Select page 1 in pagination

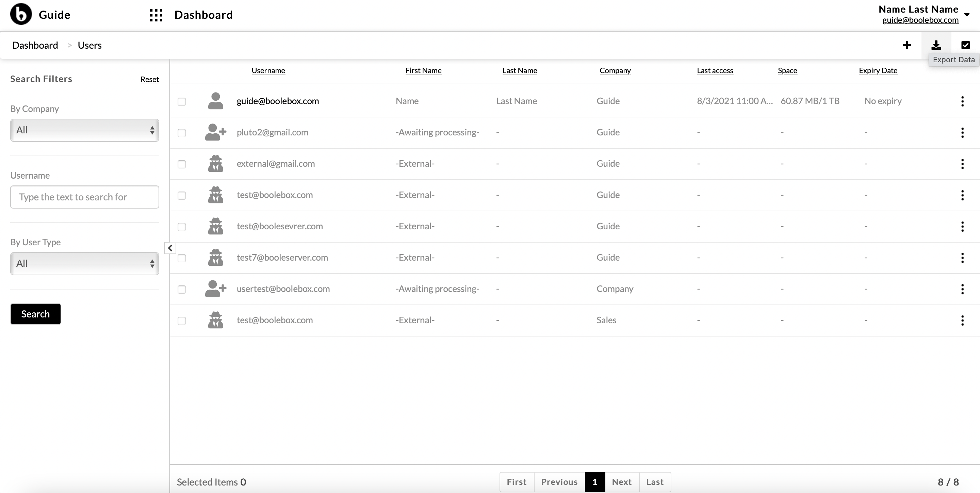(594, 481)
